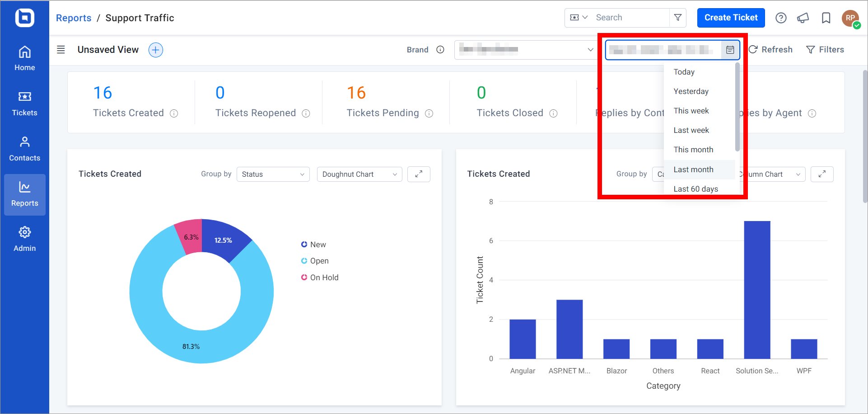Click the 6.3% On Hold doughnut segment

(191, 237)
